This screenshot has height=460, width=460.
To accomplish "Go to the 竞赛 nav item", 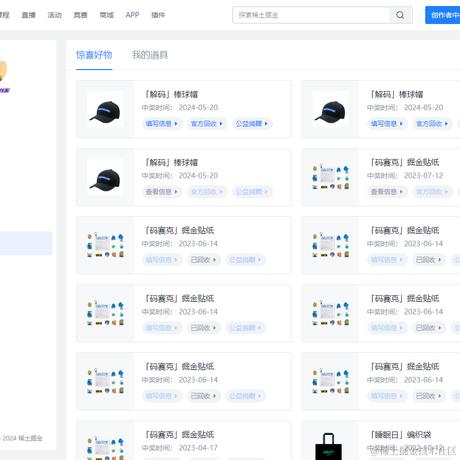I will pyautogui.click(x=81, y=15).
